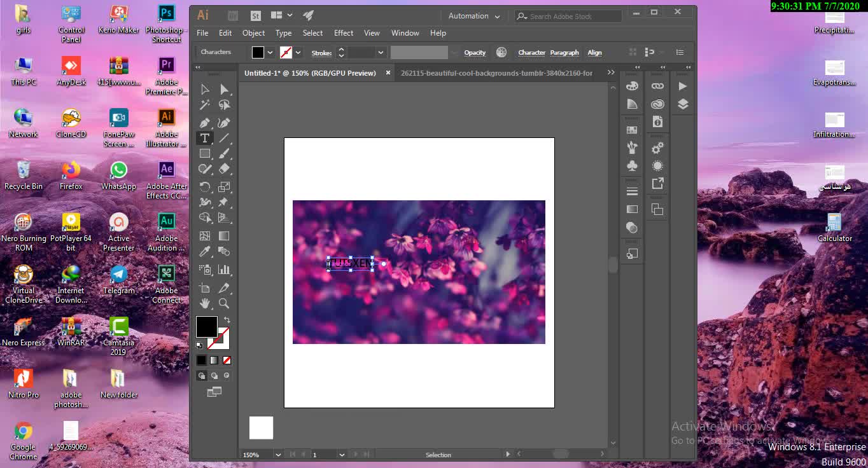Image resolution: width=868 pixels, height=468 pixels.
Task: Click the Character link in control bar
Action: (x=531, y=53)
